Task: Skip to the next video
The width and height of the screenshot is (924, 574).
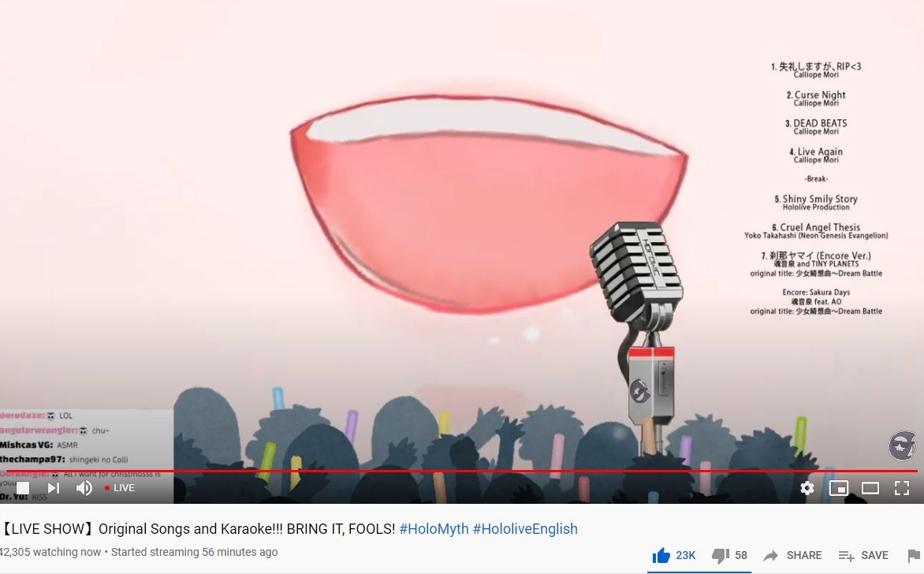Action: (54, 488)
